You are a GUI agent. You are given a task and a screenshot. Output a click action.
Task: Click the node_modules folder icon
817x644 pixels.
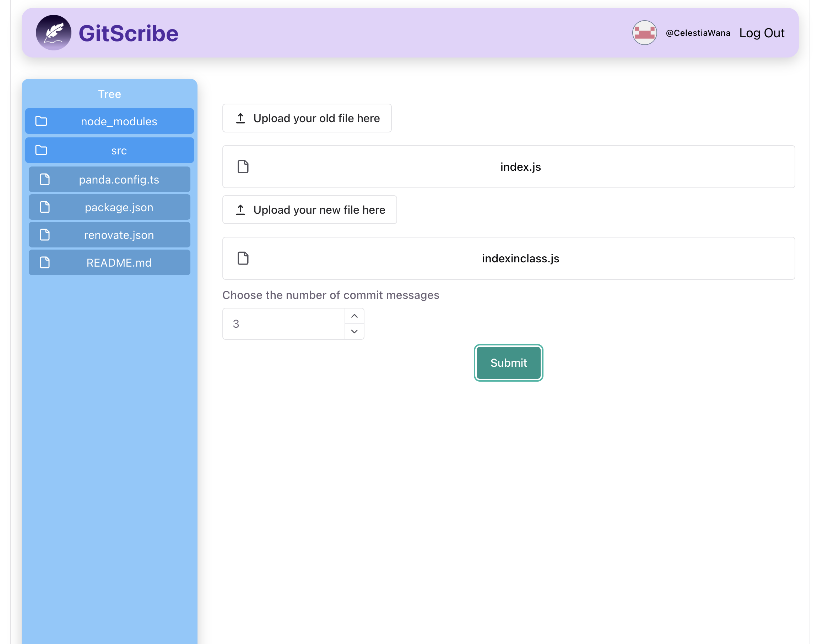41,121
